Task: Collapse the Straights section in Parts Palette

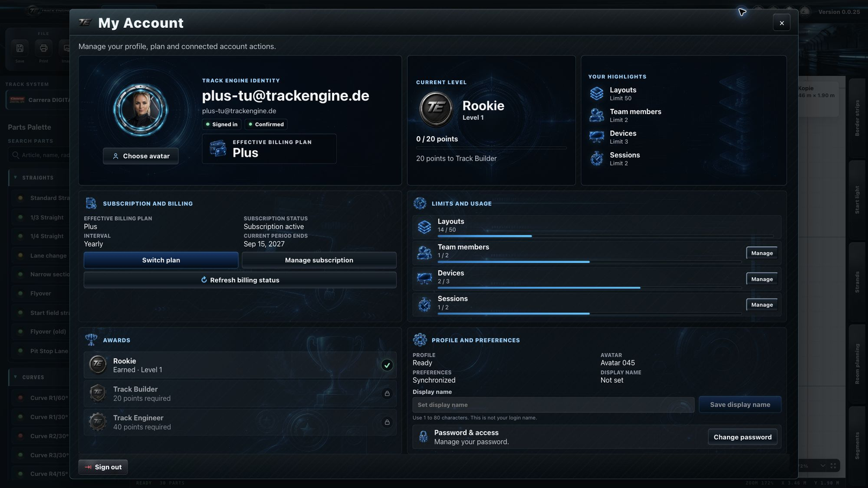Action: pyautogui.click(x=15, y=177)
